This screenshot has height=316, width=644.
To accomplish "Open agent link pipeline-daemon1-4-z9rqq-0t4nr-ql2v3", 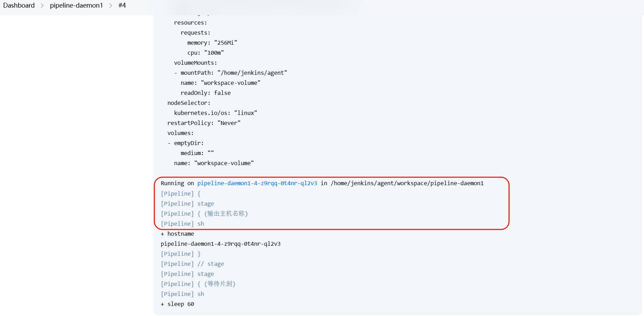I will pos(257,183).
